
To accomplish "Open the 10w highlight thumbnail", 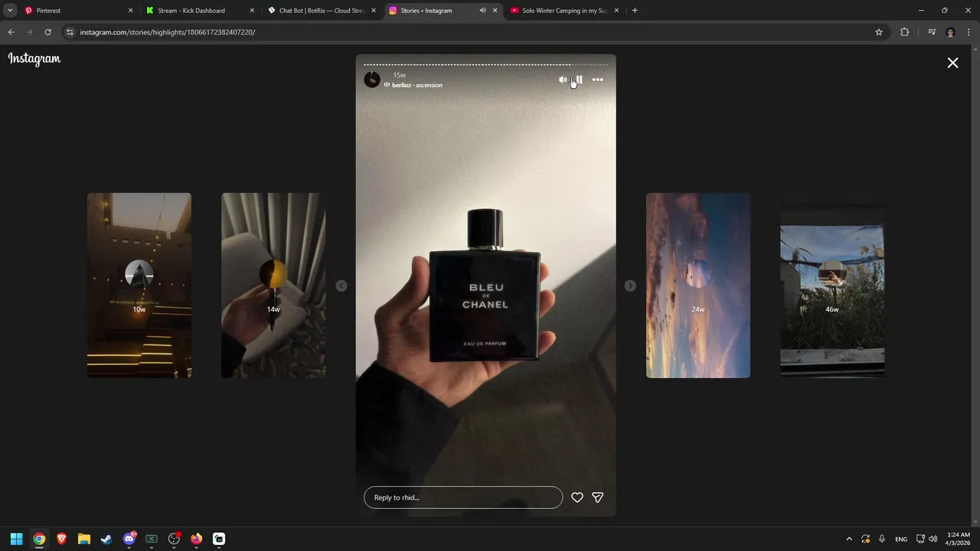I will [139, 285].
